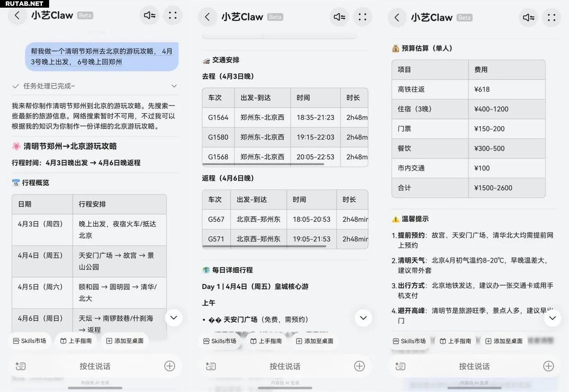
Task: Switch to keyboard input in the left screen
Action: coord(20,366)
